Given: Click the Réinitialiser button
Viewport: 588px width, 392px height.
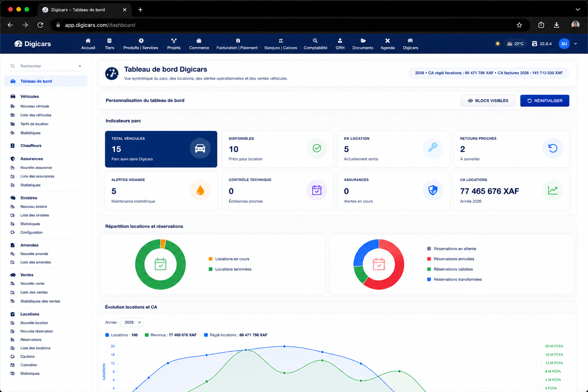Looking at the screenshot, I should [x=544, y=101].
